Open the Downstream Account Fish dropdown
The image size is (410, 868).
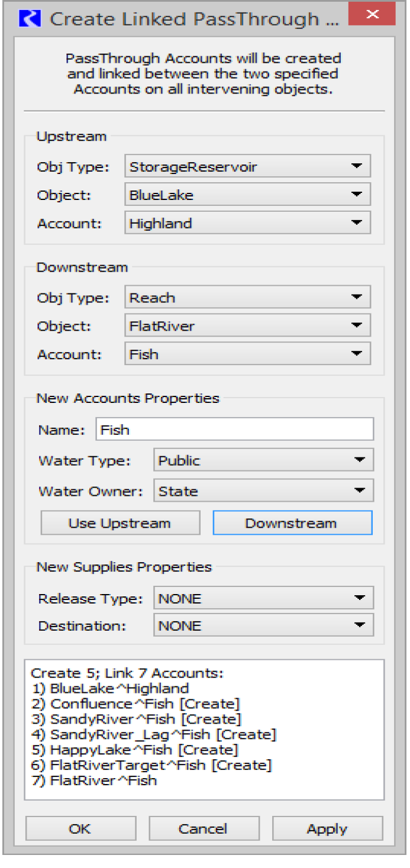[x=247, y=354]
